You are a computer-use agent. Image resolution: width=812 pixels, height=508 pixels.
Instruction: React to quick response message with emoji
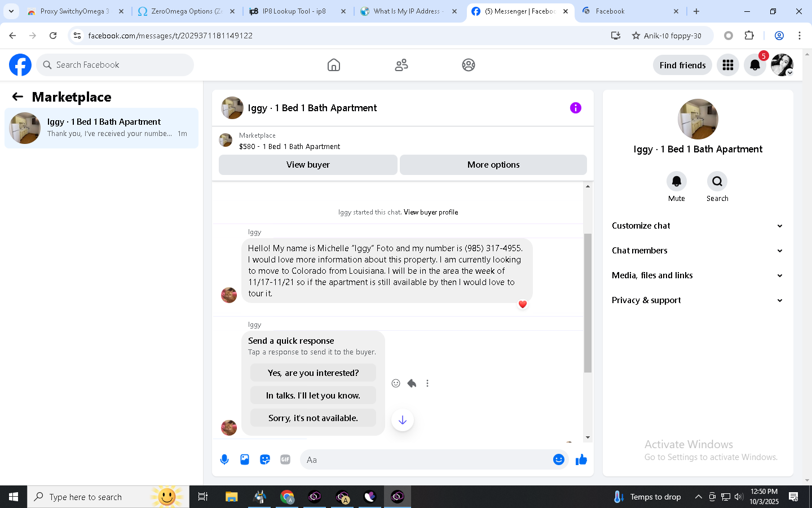[x=396, y=383]
